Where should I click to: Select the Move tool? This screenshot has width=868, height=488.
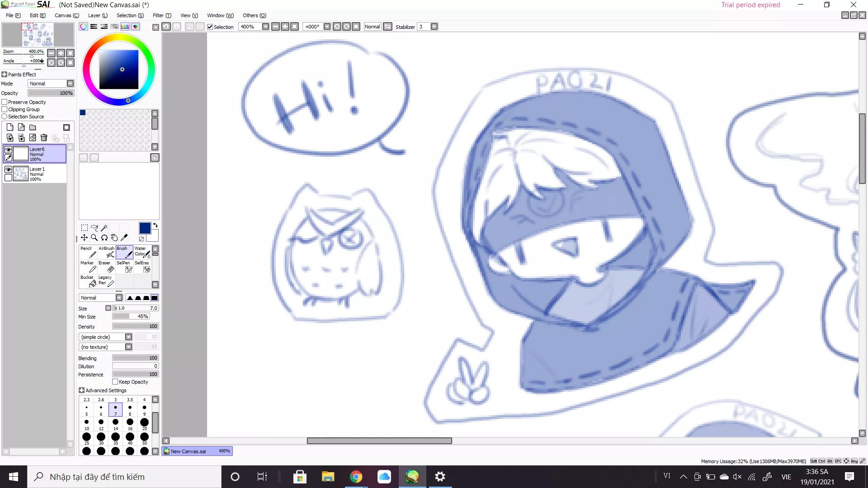tap(84, 237)
